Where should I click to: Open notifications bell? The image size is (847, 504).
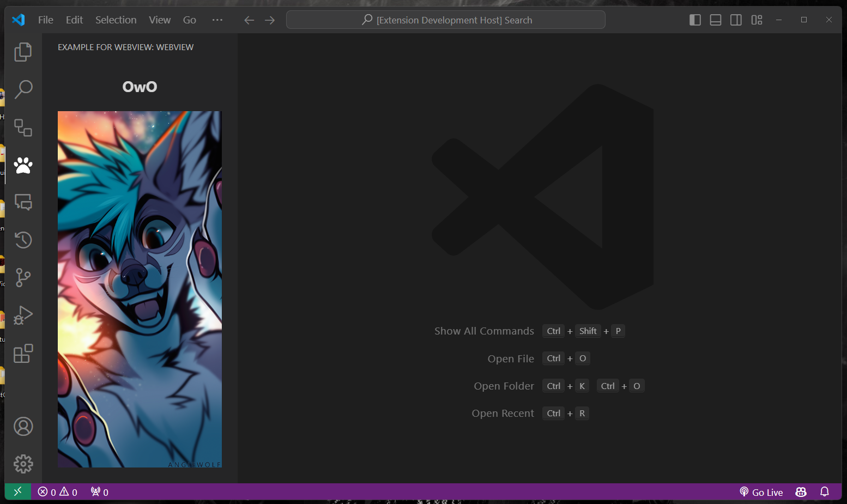[825, 492]
